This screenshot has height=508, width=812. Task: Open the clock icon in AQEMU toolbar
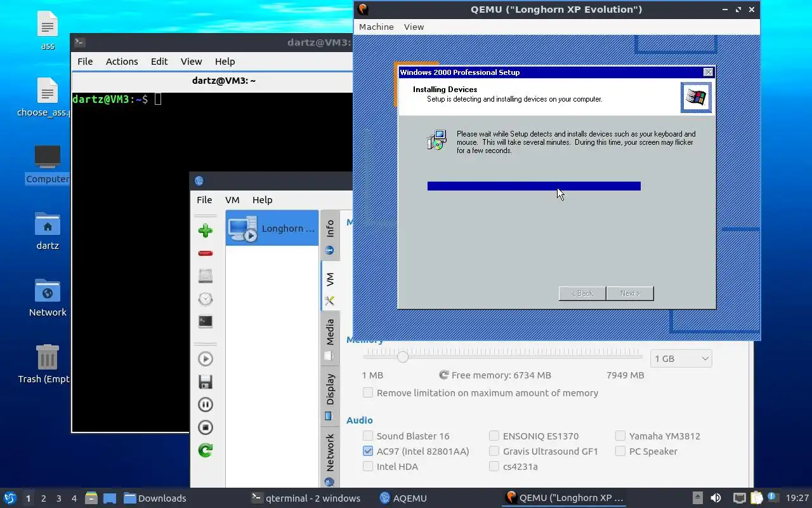(x=205, y=299)
